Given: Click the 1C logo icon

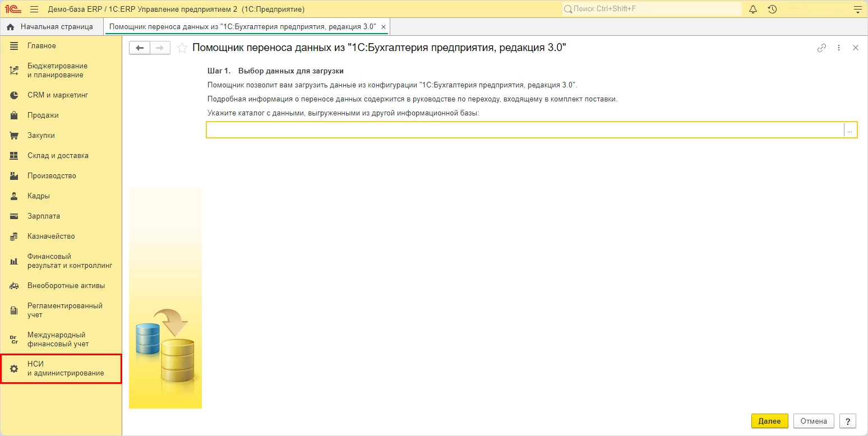Looking at the screenshot, I should (x=13, y=9).
